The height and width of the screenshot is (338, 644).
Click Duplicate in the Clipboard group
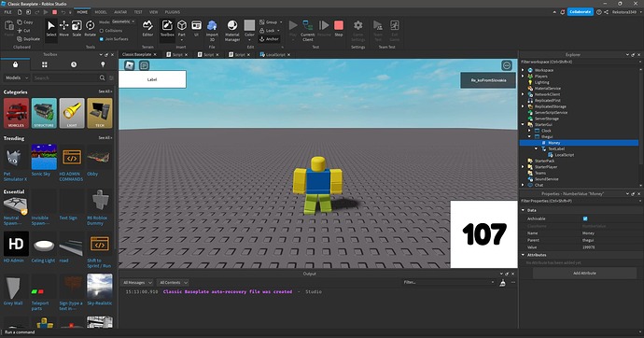coord(28,39)
